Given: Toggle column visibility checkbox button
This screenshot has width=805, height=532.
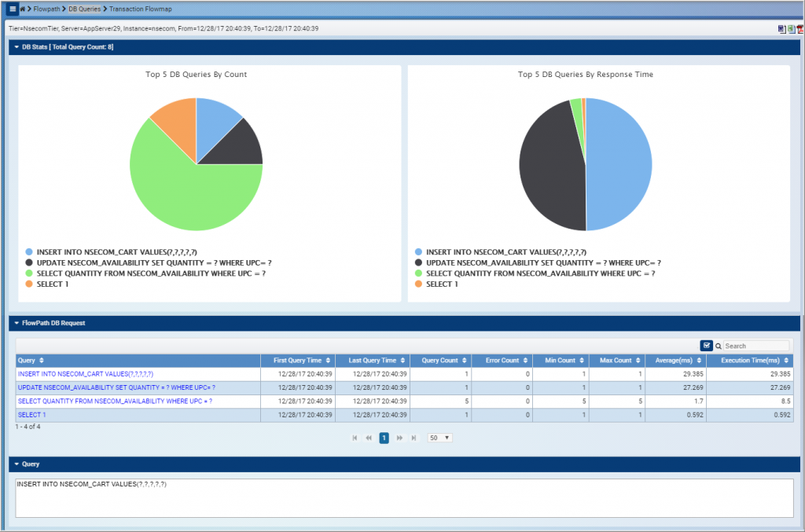Looking at the screenshot, I should [x=706, y=346].
